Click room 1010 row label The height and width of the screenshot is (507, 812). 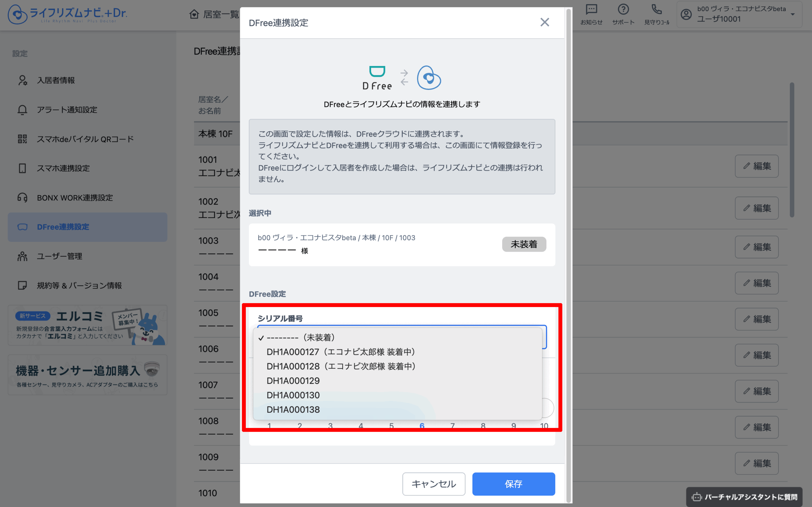[208, 493]
